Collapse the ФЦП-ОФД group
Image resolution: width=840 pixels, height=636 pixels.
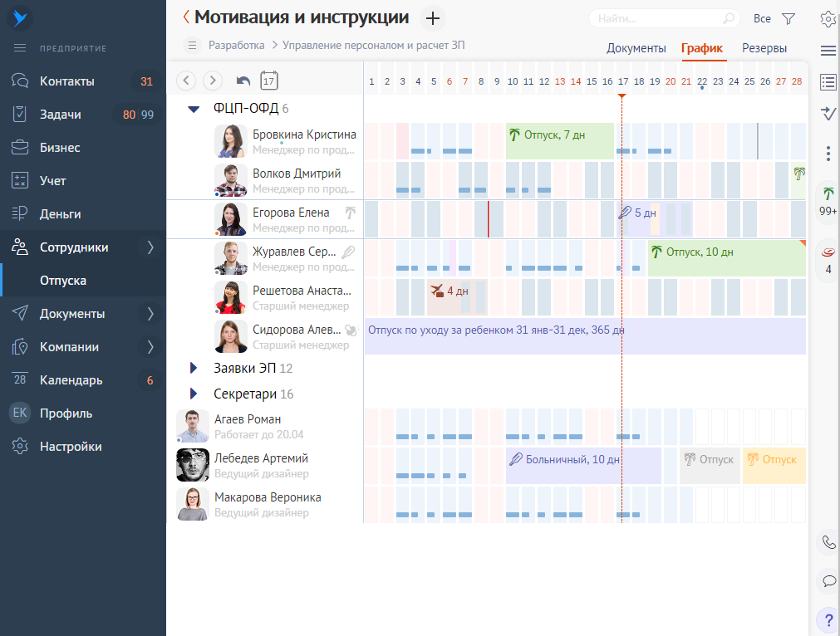(194, 108)
